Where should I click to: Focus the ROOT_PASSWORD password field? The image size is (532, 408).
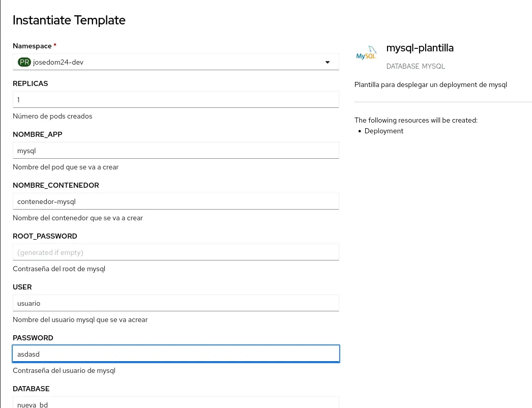tap(175, 252)
